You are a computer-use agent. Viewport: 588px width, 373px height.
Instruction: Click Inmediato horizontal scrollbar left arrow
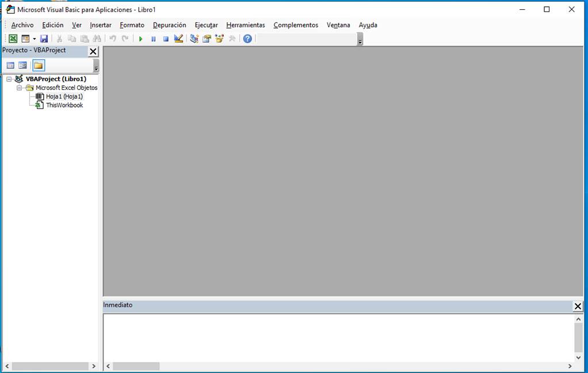[x=108, y=366]
